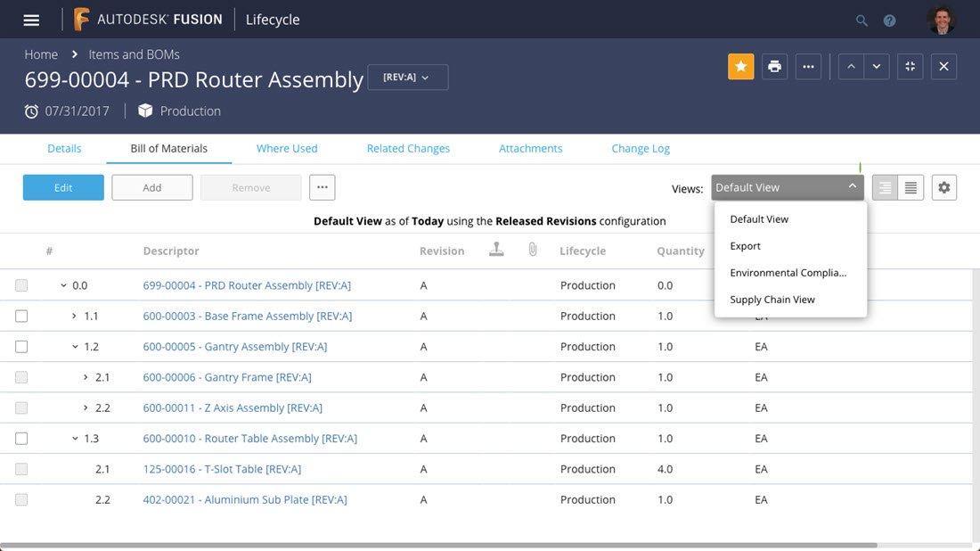Open the Related Changes tab
The height and width of the screenshot is (551, 980).
pyautogui.click(x=408, y=148)
